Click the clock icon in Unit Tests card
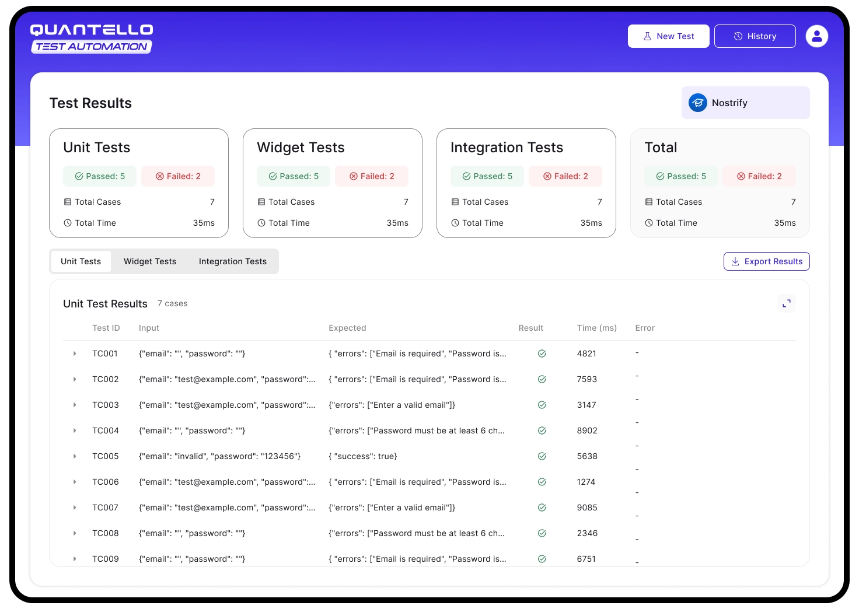 tap(68, 223)
